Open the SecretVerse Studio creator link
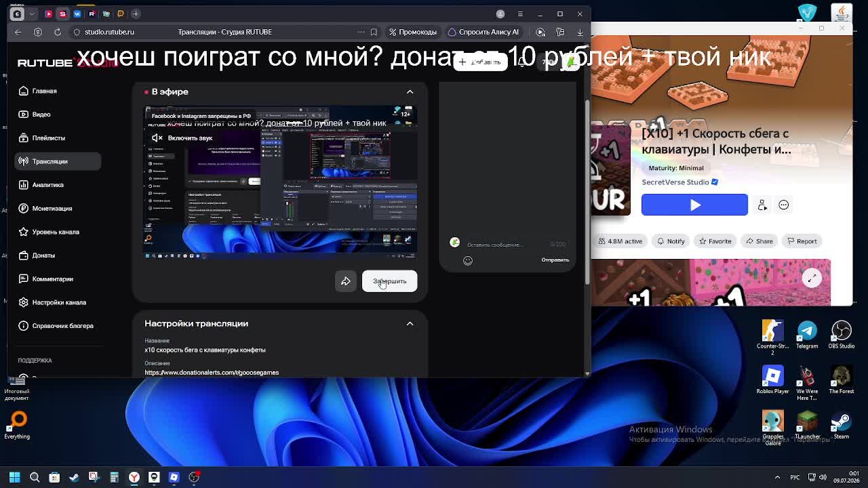This screenshot has height=488, width=868. pos(675,182)
